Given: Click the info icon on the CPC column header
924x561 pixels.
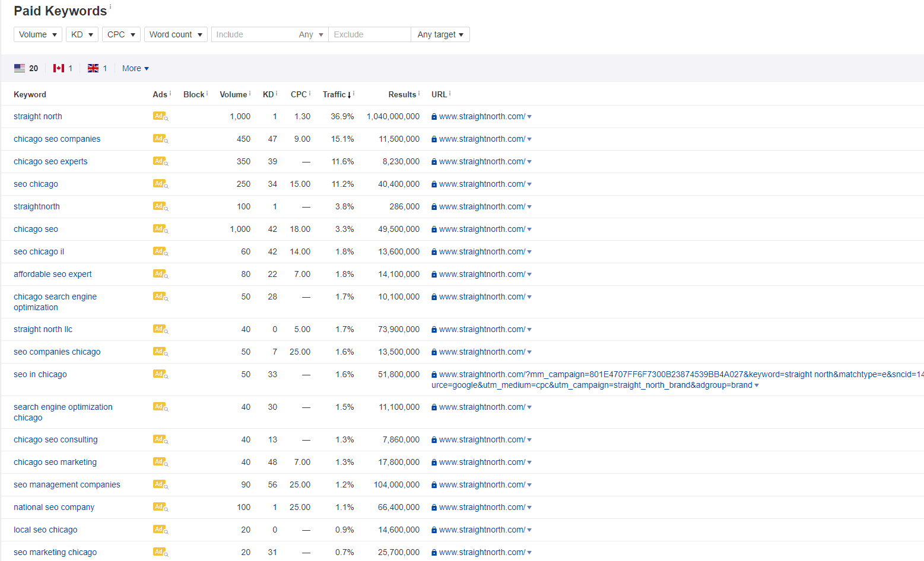Looking at the screenshot, I should pos(309,92).
